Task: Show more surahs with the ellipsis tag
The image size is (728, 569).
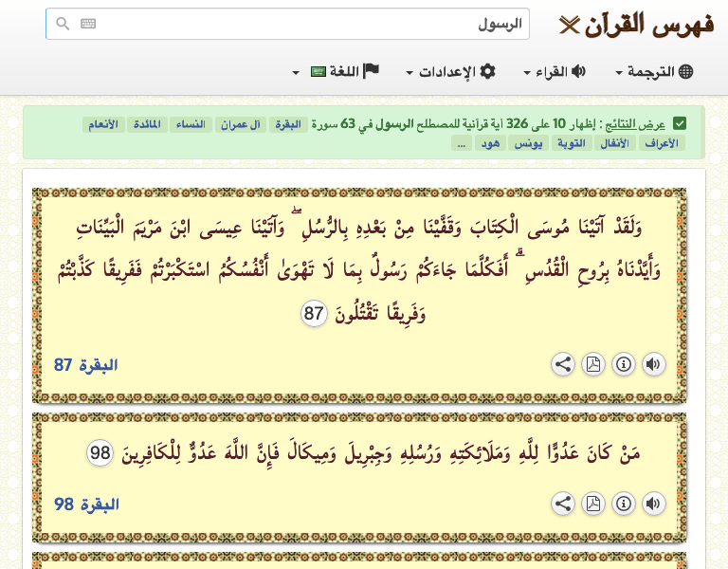Action: pos(461,143)
